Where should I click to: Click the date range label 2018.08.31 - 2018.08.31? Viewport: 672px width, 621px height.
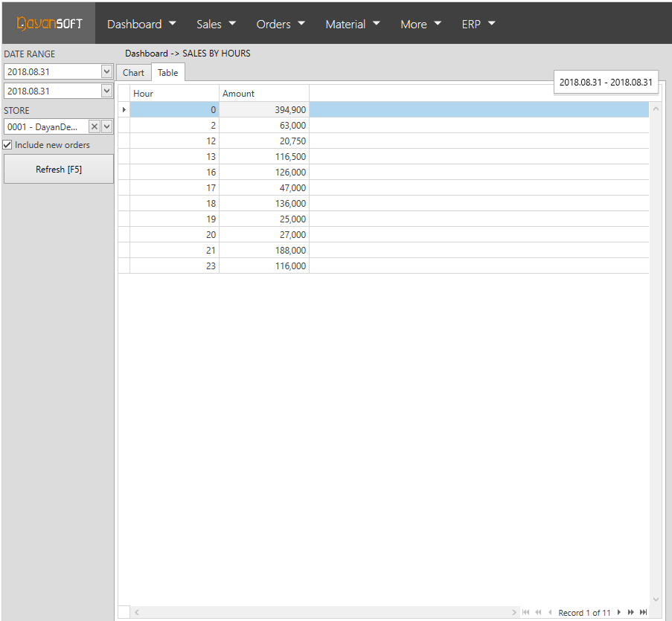606,83
